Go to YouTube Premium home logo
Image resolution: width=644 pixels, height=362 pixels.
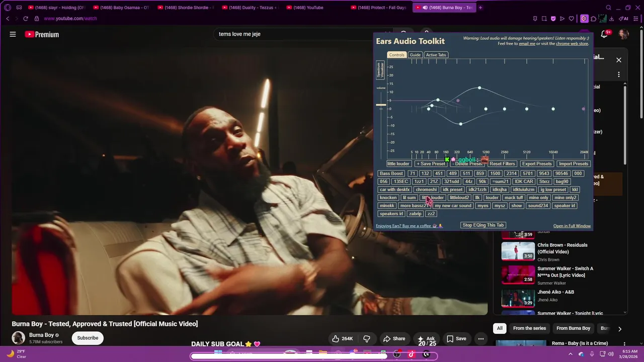[x=42, y=34]
